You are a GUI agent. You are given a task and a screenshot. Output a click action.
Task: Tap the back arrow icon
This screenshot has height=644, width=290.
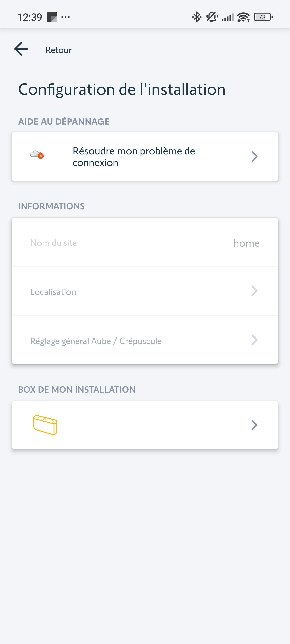click(21, 49)
